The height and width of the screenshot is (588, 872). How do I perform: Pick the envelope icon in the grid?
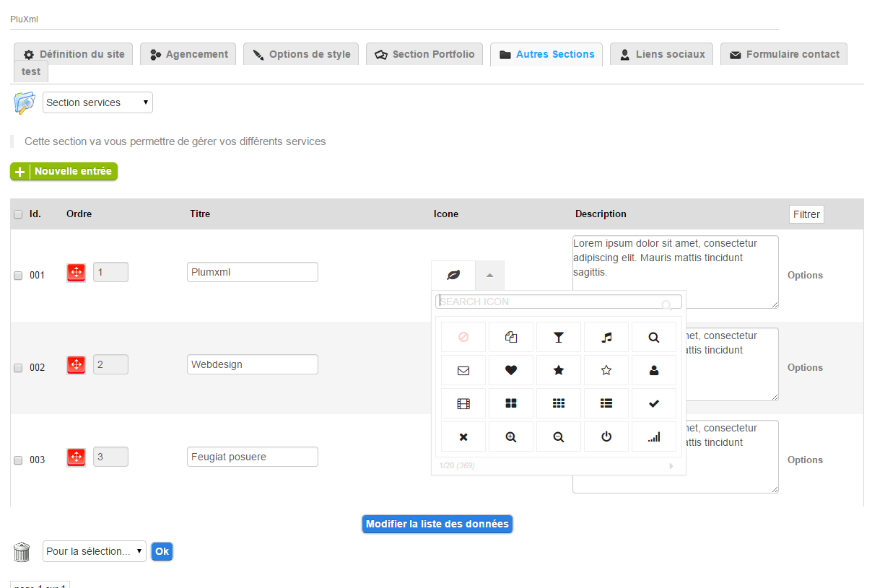tap(463, 370)
